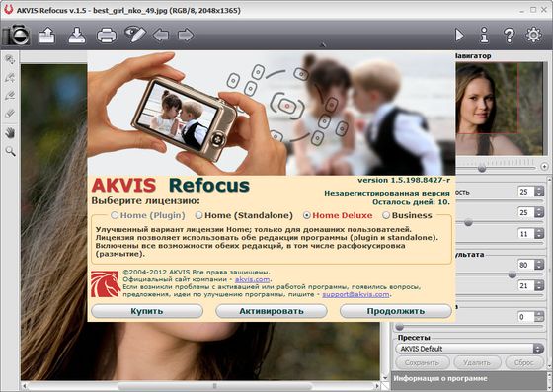
Task: Click the Незарегистрированная версия text
Action: coord(387,193)
